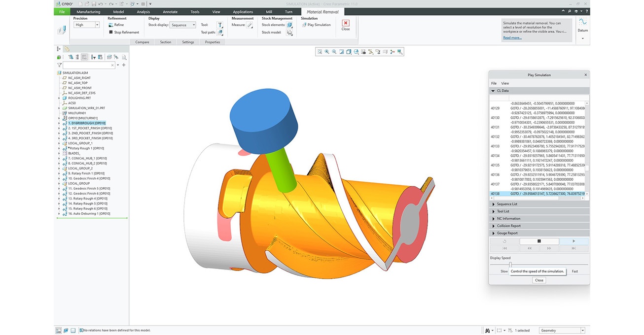Click the Display Speed slider handle
The image size is (644, 335).
510,265
